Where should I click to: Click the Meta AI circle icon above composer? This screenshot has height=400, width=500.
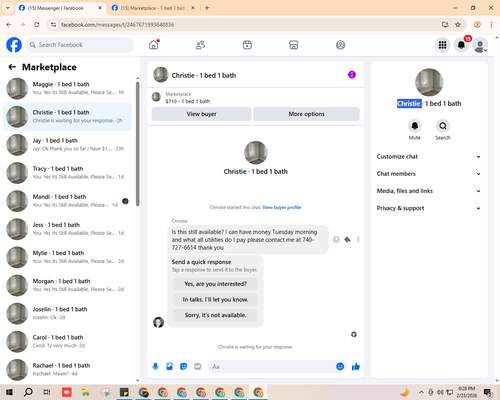(354, 334)
